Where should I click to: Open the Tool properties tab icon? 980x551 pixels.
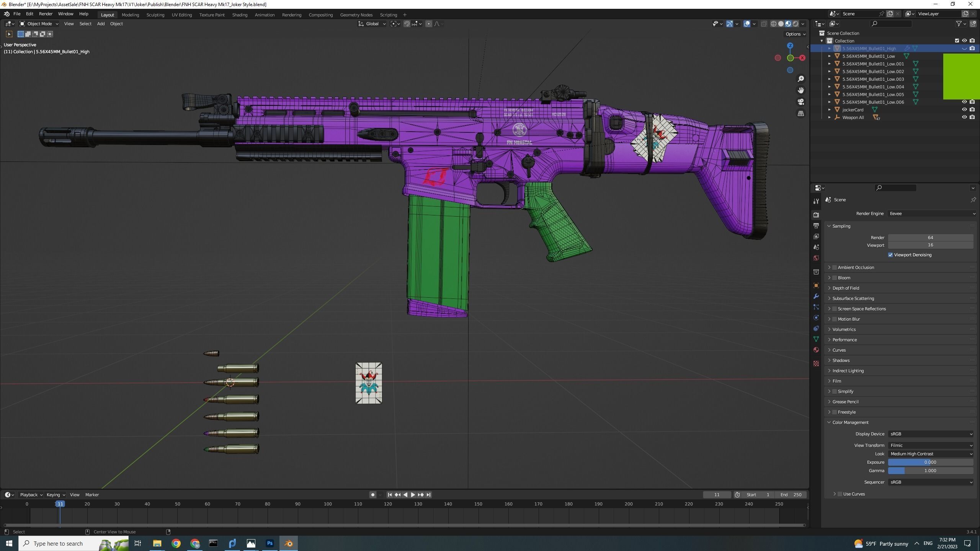(816, 201)
